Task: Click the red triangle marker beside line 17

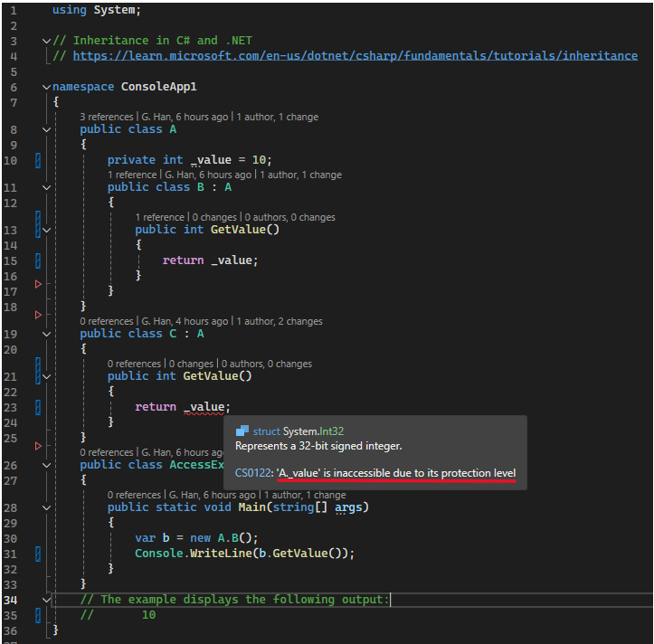Action: pyautogui.click(x=38, y=284)
